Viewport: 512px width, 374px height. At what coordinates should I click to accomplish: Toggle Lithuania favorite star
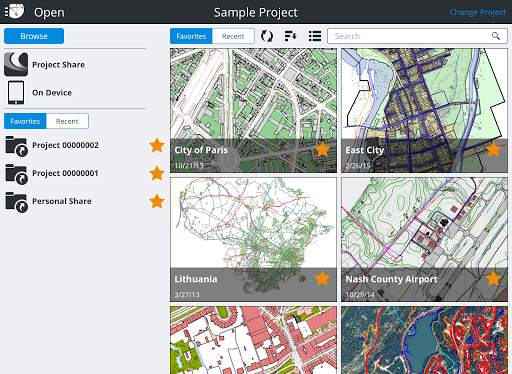(322, 279)
